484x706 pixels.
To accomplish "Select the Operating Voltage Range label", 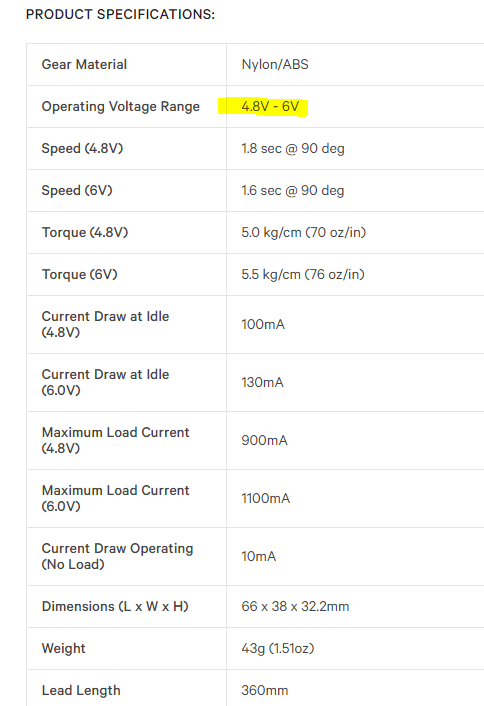I will pos(121,107).
